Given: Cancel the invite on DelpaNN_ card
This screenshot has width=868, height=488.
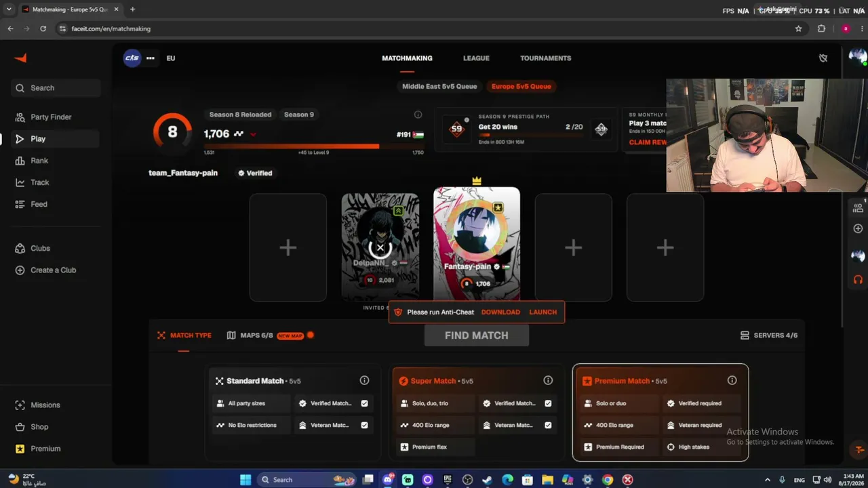Looking at the screenshot, I should click(380, 248).
